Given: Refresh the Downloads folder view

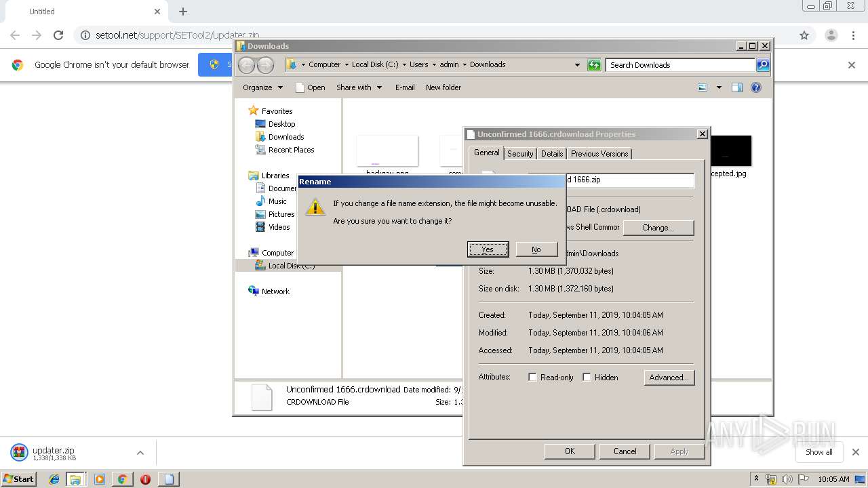Looking at the screenshot, I should pos(594,65).
